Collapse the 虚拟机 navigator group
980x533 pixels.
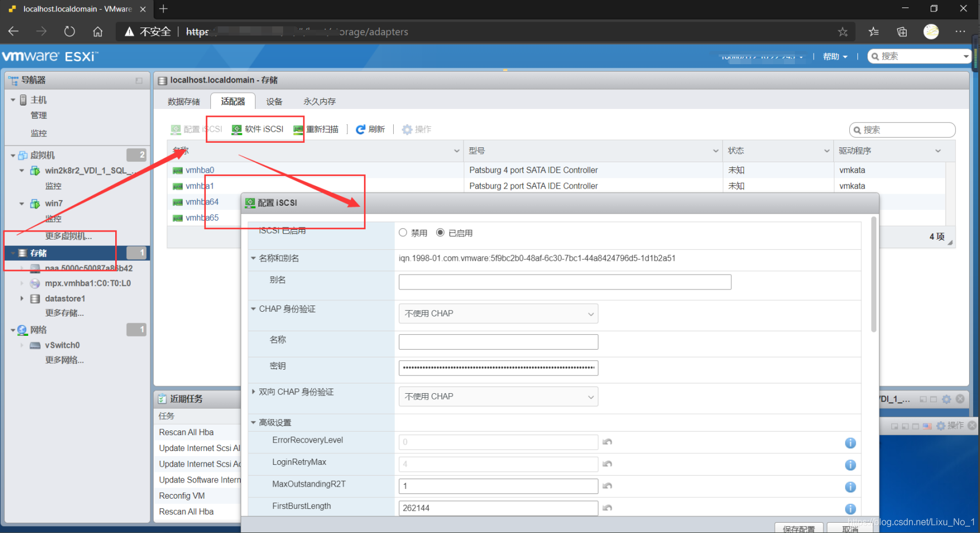[x=13, y=155]
